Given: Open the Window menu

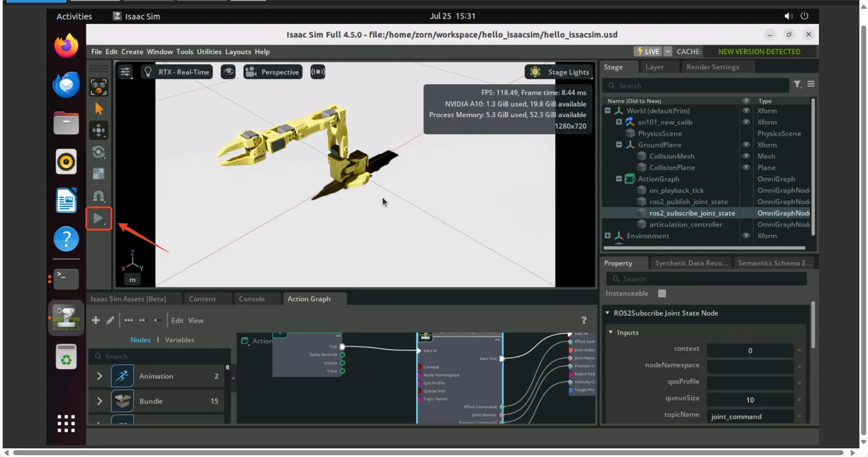Looking at the screenshot, I should [159, 51].
